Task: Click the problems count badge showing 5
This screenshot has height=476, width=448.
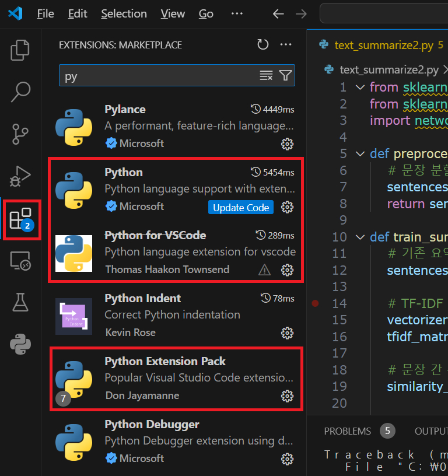Action: (387, 430)
